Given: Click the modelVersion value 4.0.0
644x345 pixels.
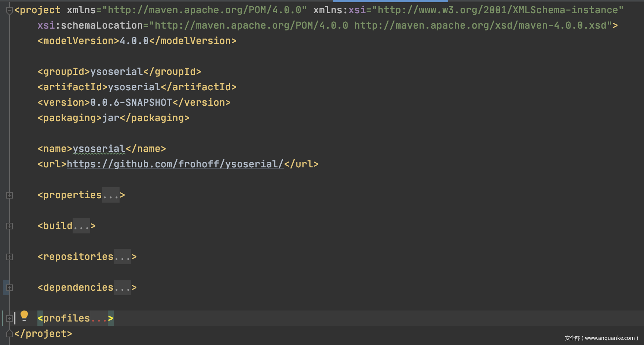Looking at the screenshot, I should coord(134,41).
